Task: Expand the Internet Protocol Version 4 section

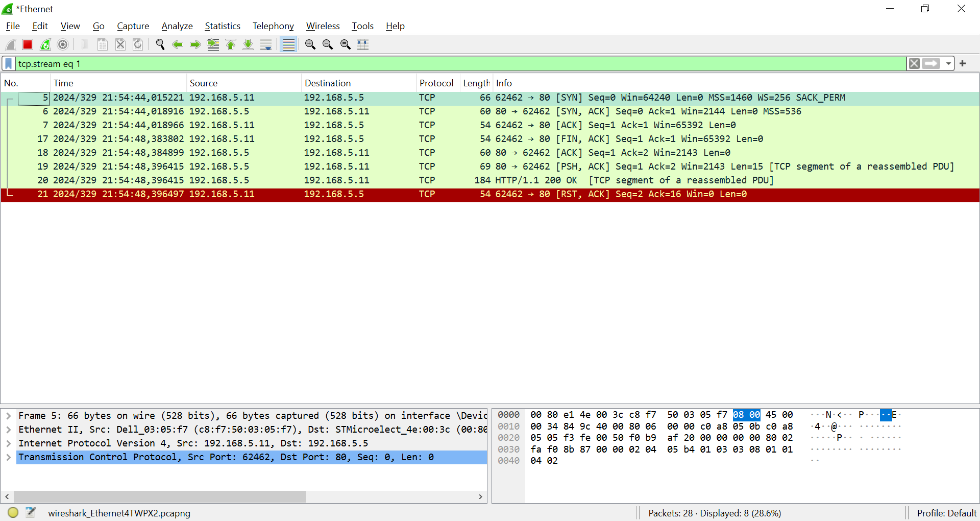Action: 8,443
